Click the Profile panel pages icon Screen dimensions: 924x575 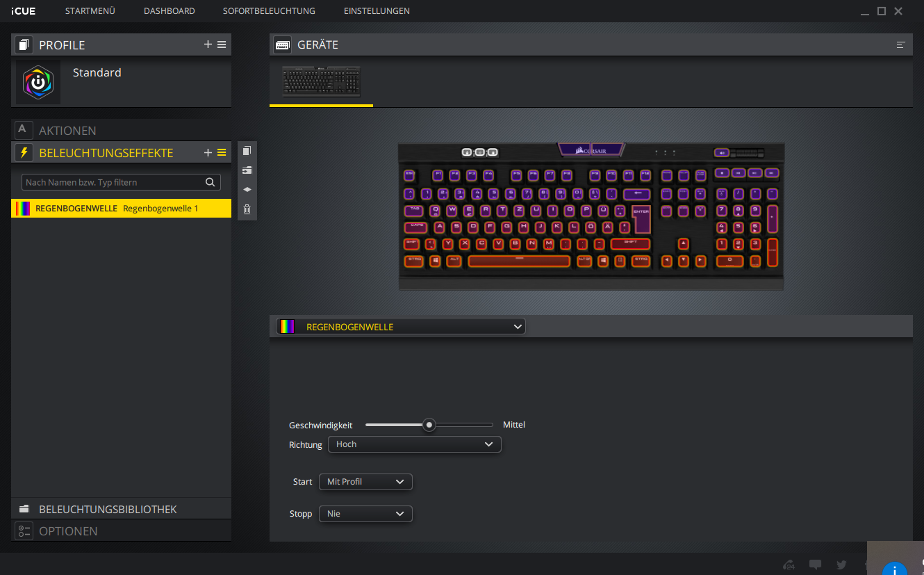24,45
